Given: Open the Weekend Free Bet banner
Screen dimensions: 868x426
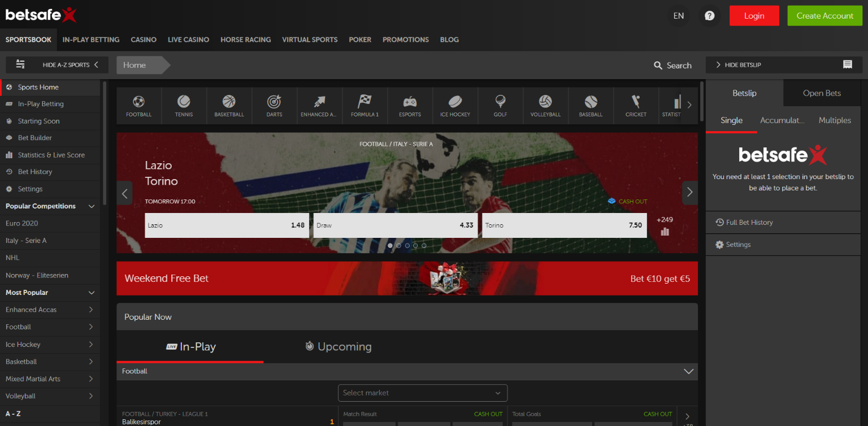Looking at the screenshot, I should point(407,279).
